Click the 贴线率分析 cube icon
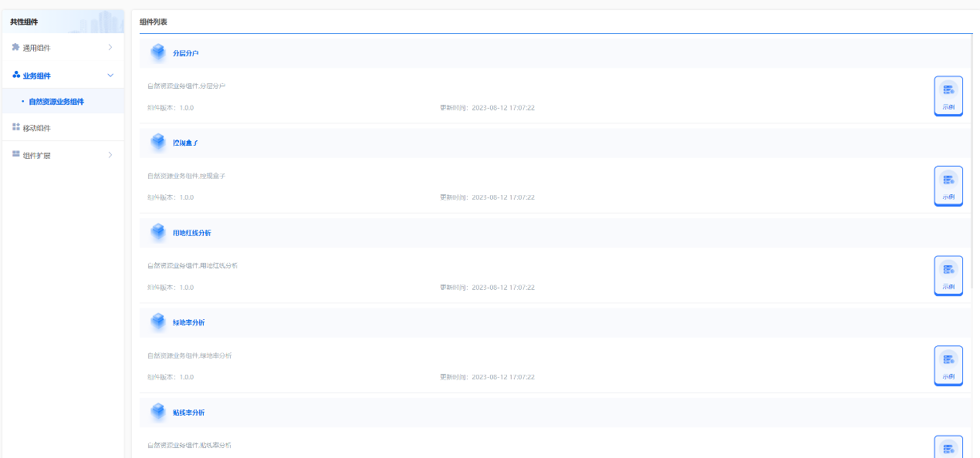This screenshot has width=980, height=458. (x=158, y=413)
